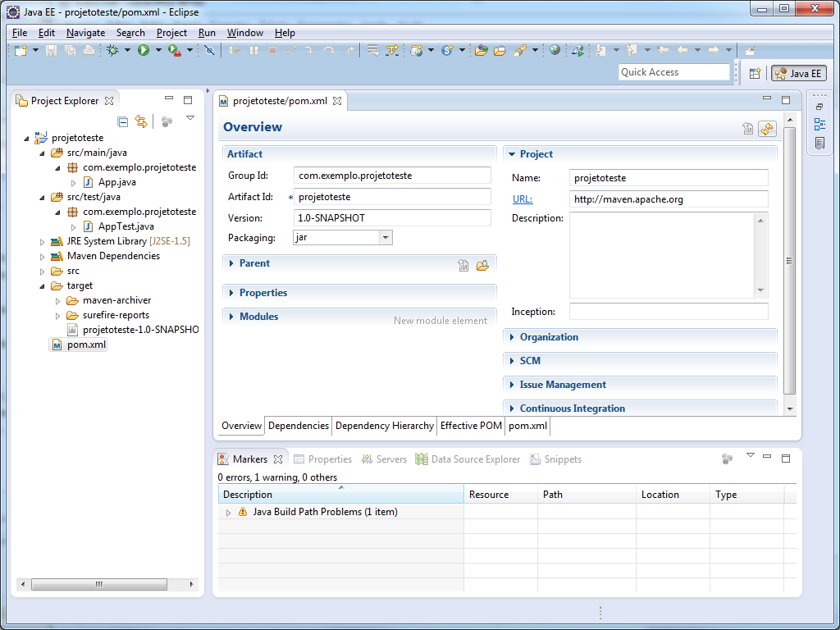
Task: Expand Java Build Path Problems row
Action: (229, 513)
